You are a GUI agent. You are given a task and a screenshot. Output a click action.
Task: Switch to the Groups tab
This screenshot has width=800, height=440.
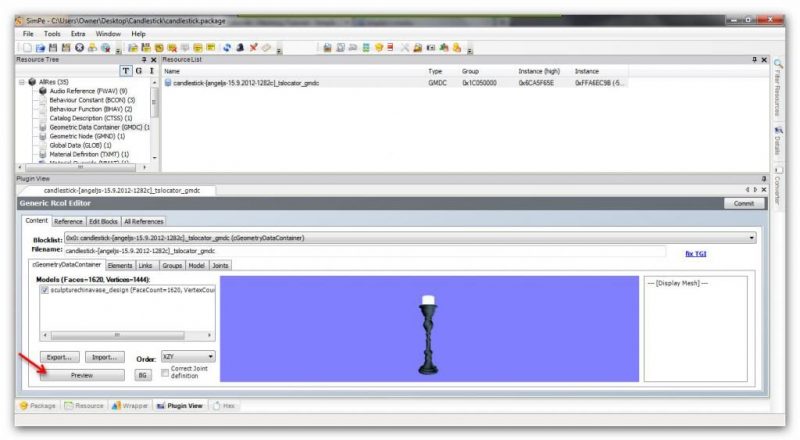click(x=172, y=265)
